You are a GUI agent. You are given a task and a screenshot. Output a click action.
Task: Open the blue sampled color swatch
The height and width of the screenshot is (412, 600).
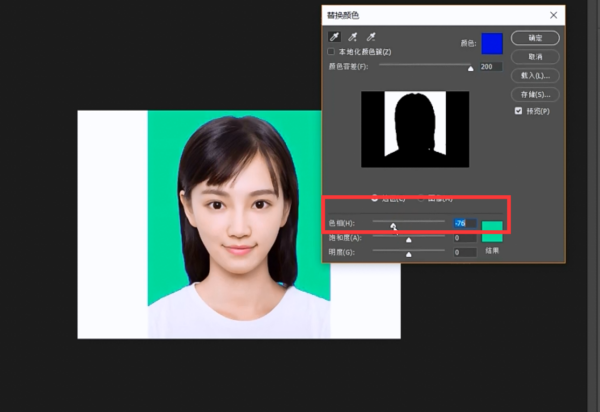tap(492, 43)
